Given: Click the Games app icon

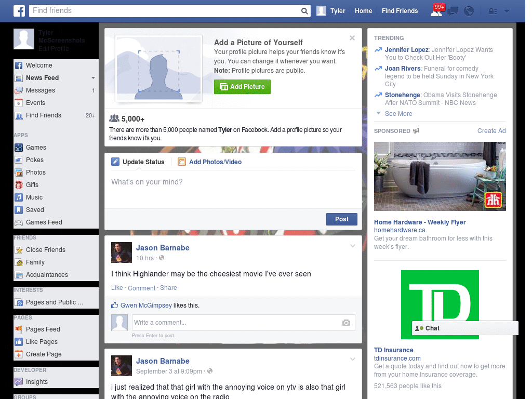Looking at the screenshot, I should pyautogui.click(x=19, y=148).
